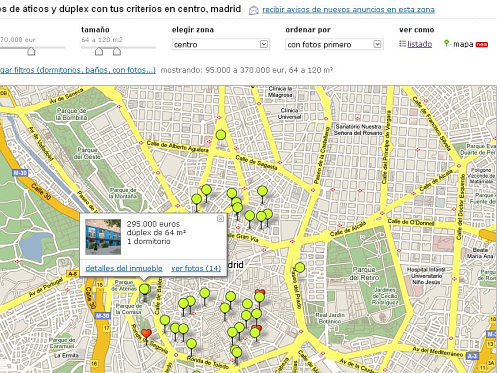Click the '1 dormitorio' text
Image resolution: width=500 pixels, height=373 pixels.
pos(149,241)
